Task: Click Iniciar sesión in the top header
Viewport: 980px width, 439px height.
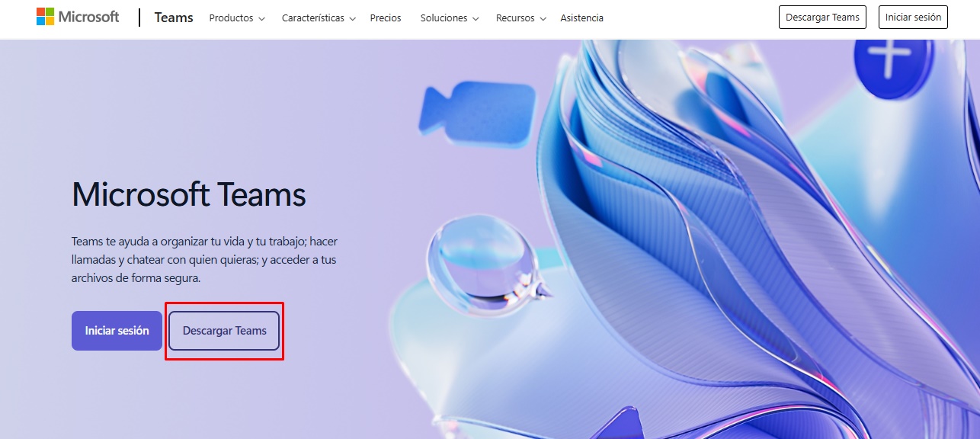Action: pyautogui.click(x=913, y=17)
